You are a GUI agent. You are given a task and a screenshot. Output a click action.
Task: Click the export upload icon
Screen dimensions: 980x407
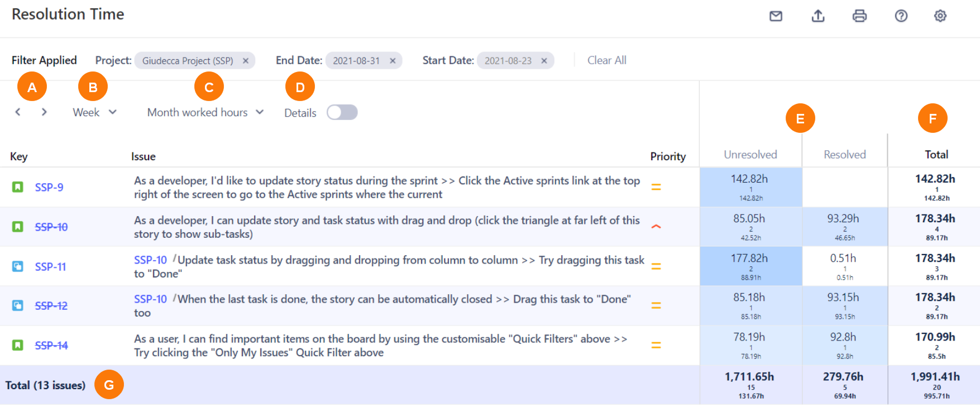pyautogui.click(x=818, y=16)
